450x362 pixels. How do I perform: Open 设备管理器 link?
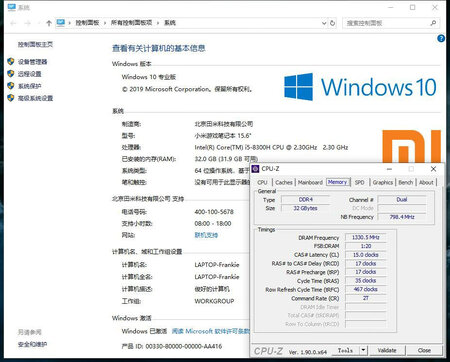pos(32,62)
